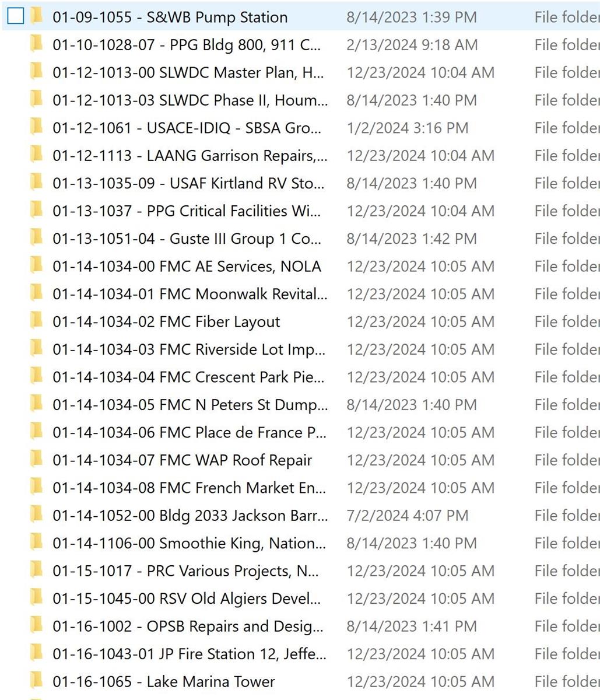This screenshot has width=600, height=700.
Task: Select name 01-14-1106-00 Smoothie King
Action: [190, 544]
